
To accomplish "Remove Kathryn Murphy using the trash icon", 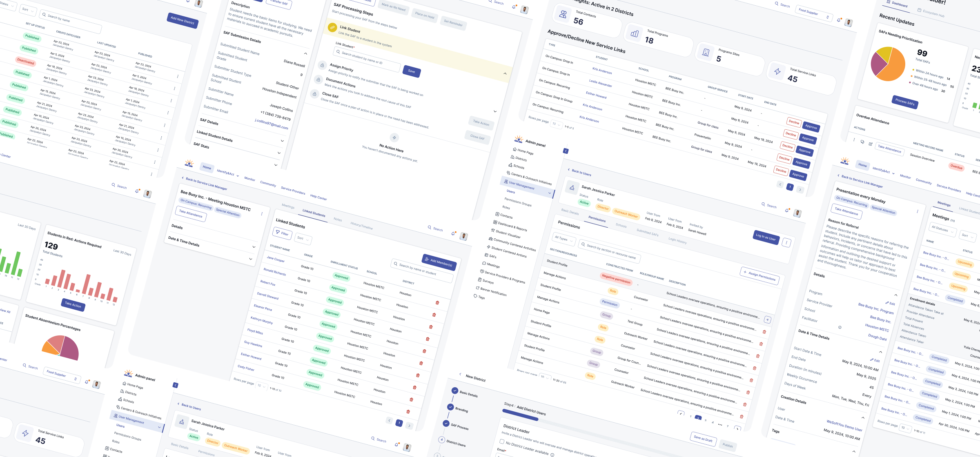I will pyautogui.click(x=421, y=363).
